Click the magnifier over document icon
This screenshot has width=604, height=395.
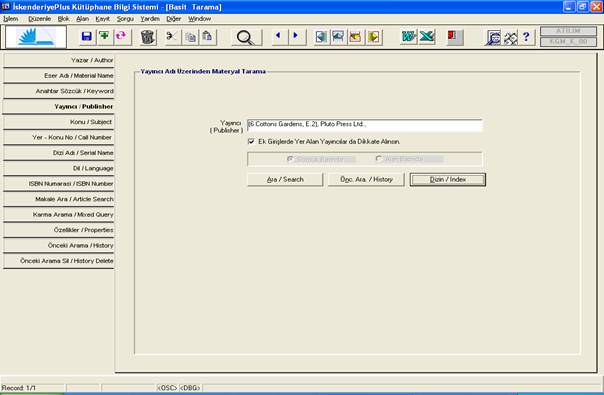point(493,37)
